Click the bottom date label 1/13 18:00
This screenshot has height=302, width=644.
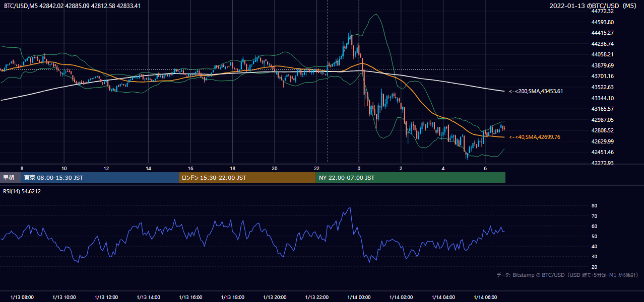(x=232, y=297)
